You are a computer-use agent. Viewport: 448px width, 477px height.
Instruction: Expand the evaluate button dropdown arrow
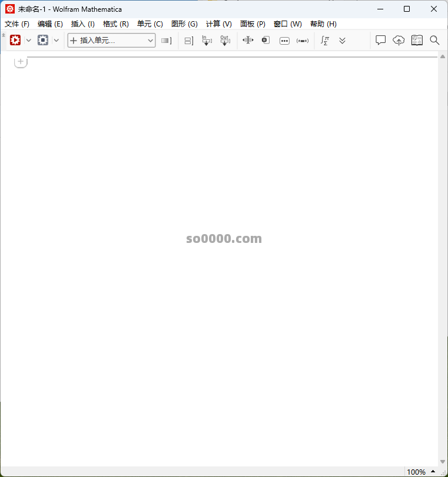[x=28, y=40]
